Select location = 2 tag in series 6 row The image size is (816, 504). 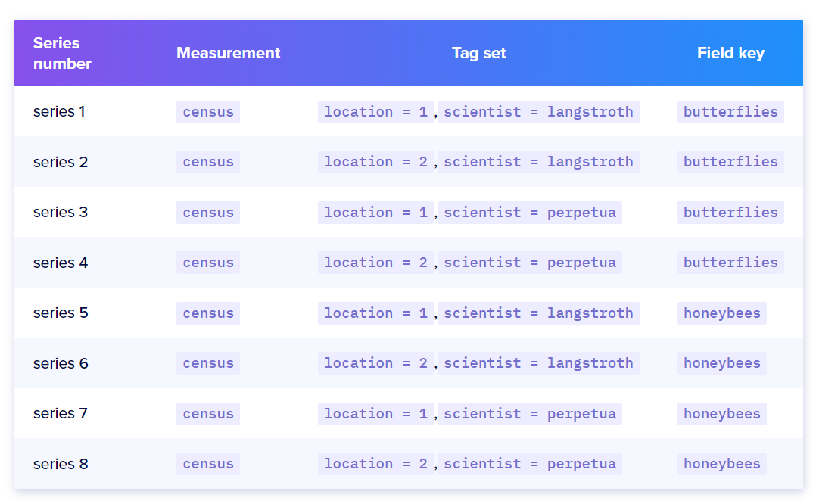click(375, 363)
